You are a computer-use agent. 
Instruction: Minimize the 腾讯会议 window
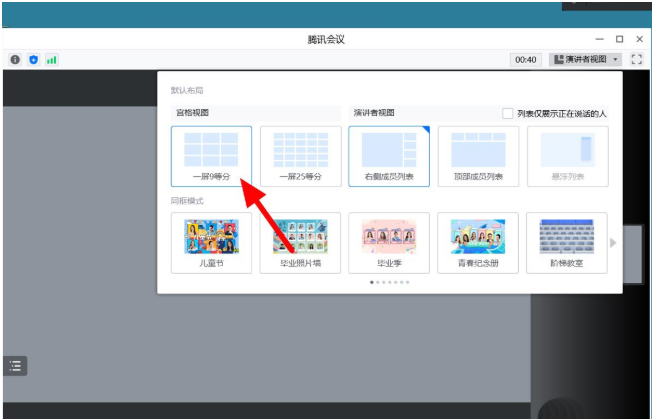pyautogui.click(x=600, y=39)
